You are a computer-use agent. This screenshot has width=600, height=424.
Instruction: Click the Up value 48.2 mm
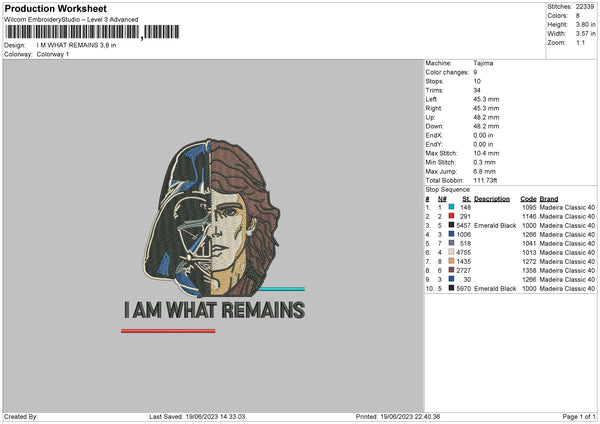[486, 117]
